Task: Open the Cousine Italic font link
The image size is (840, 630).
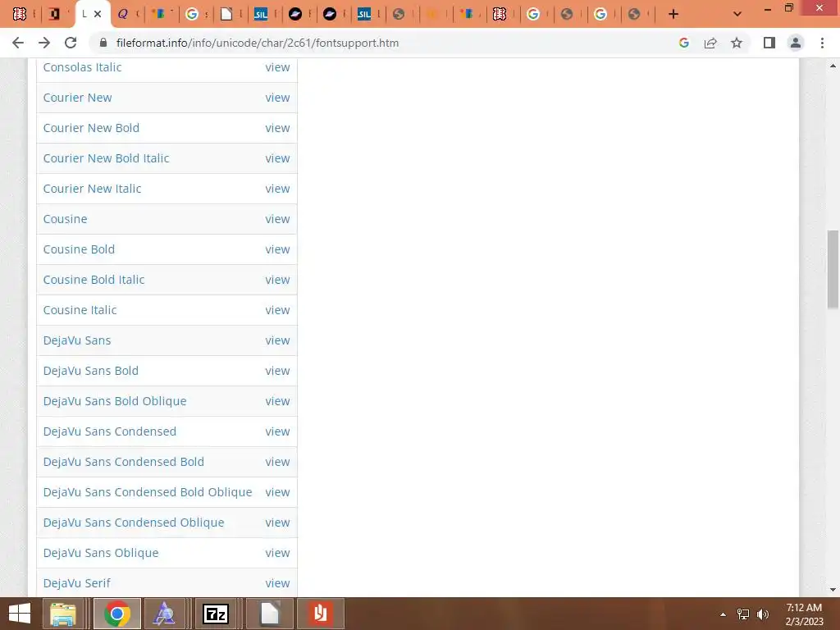Action: [80, 310]
